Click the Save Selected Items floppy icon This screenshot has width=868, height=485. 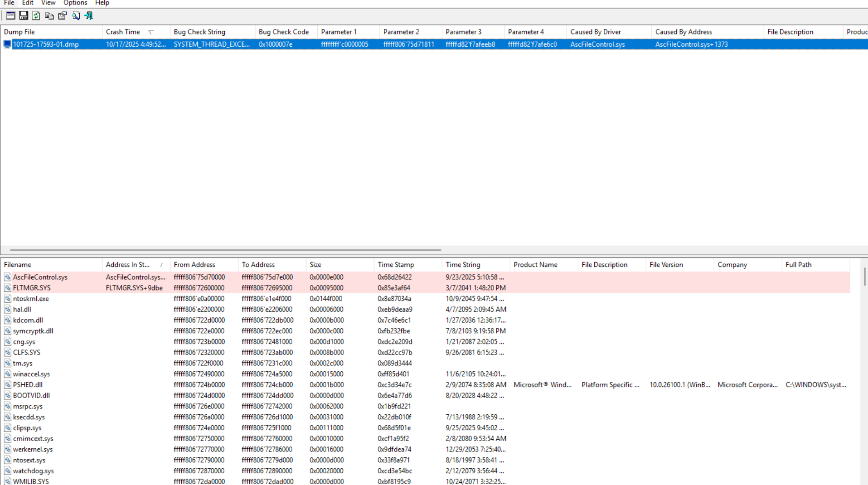coord(24,16)
